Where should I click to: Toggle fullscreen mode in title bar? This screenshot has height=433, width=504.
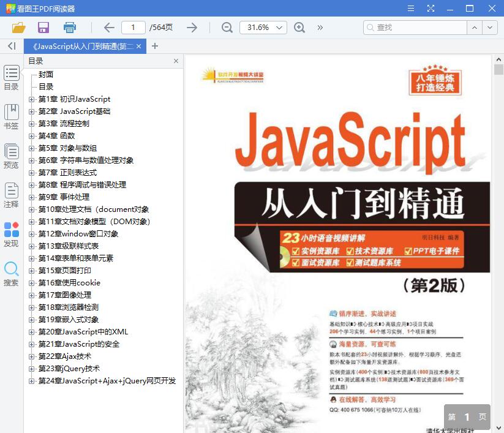(431, 9)
